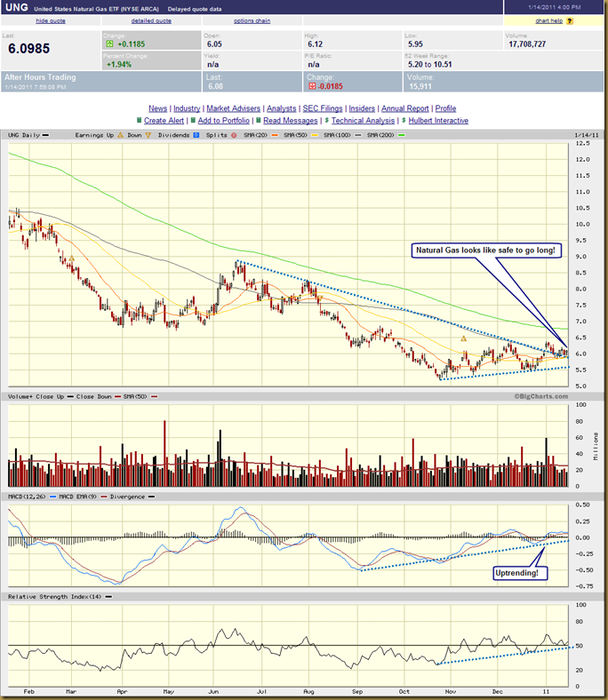Click the UNG Daily chart legend label

(x=24, y=135)
